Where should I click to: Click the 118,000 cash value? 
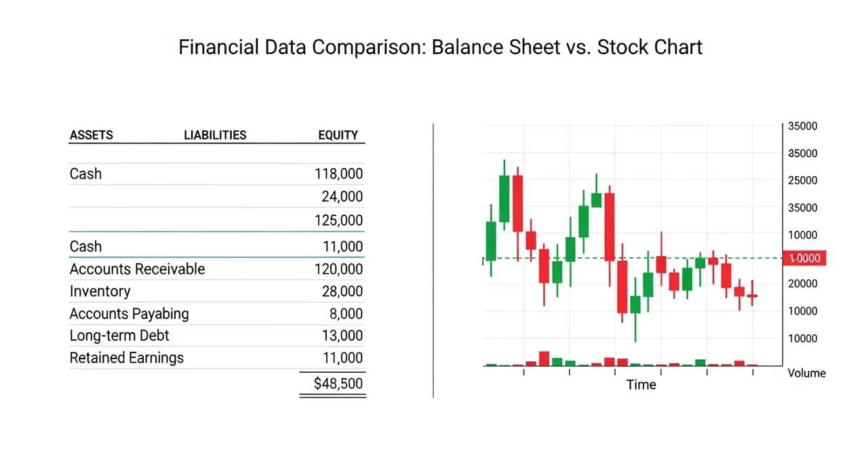(338, 174)
